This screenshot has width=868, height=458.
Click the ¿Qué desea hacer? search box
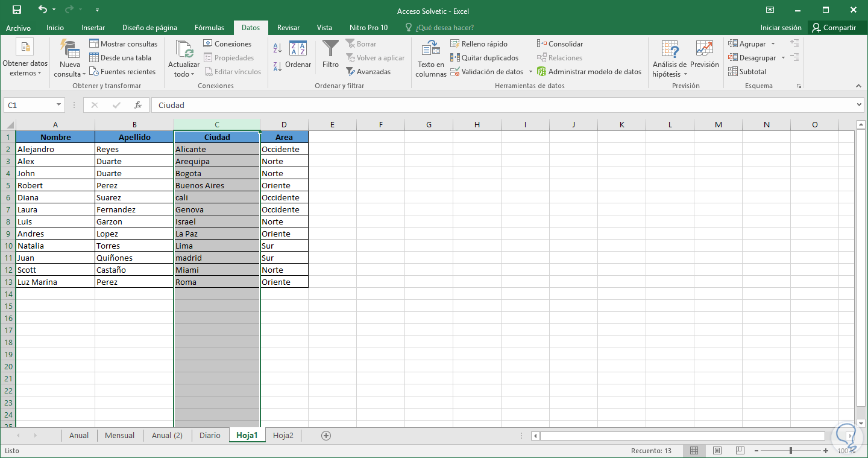[x=439, y=28]
